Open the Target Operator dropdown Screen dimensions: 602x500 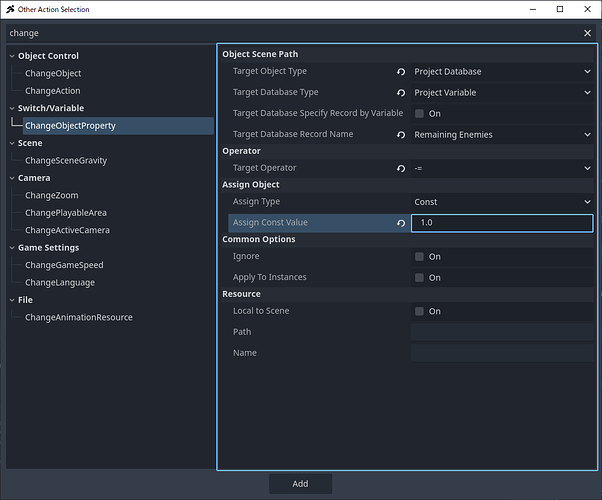pos(502,169)
